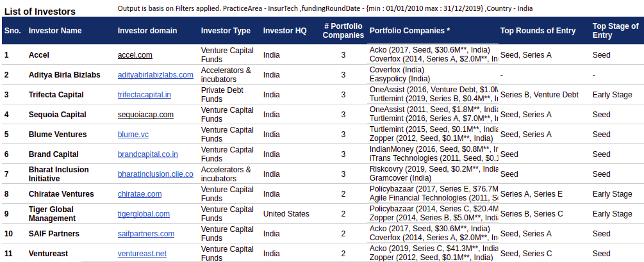644x262 pixels.
Task: Open the accel.com investor domain link
Action: 135,55
